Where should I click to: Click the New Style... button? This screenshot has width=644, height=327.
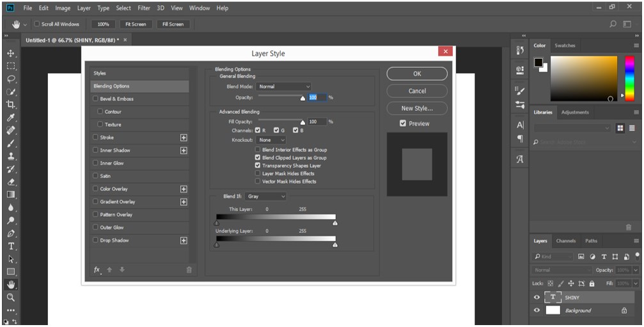coord(417,108)
